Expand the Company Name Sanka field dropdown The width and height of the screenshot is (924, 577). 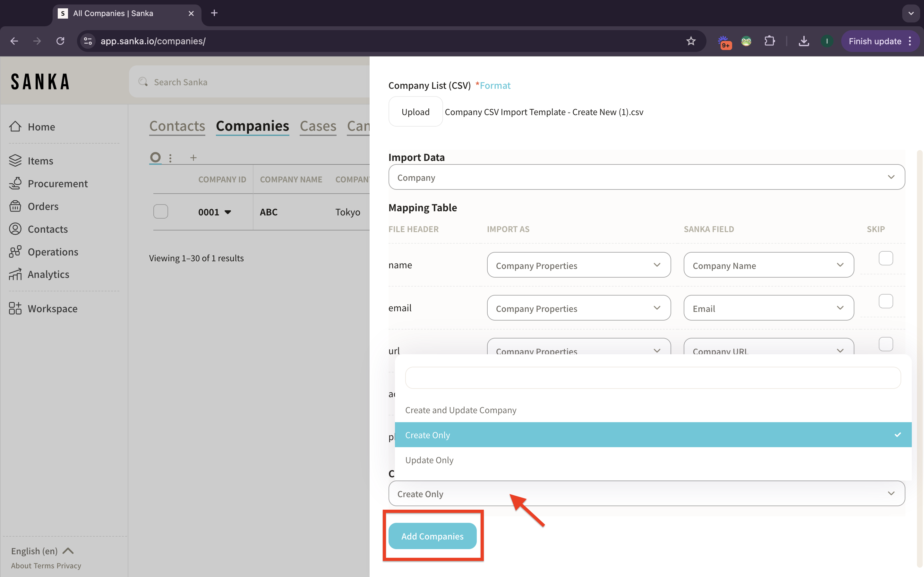[x=768, y=265]
